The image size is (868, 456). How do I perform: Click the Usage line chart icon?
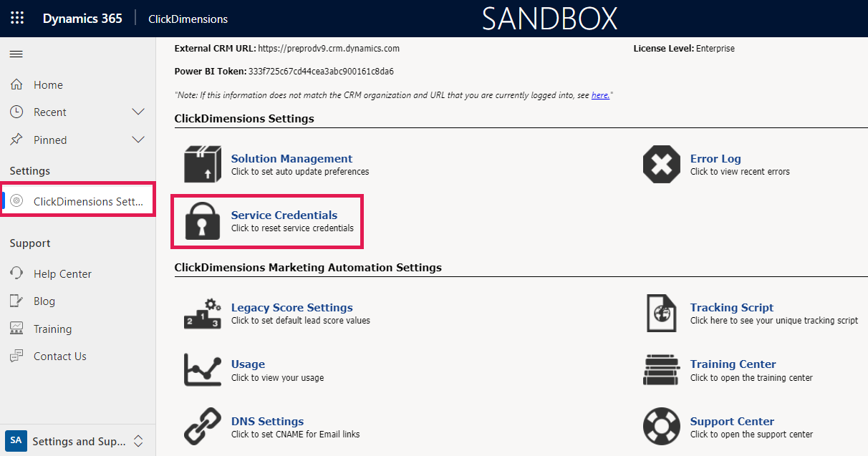pyautogui.click(x=203, y=370)
